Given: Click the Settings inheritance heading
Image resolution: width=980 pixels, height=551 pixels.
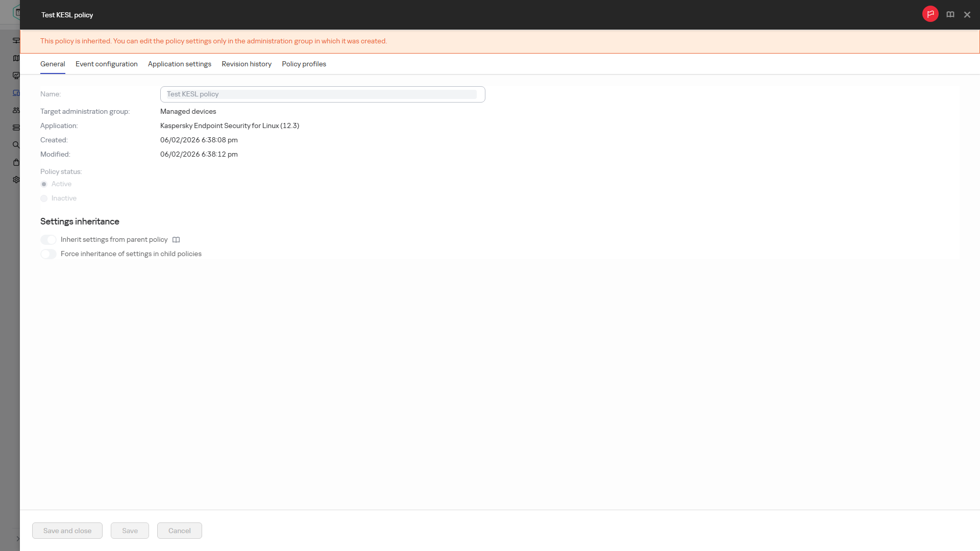Looking at the screenshot, I should point(80,221).
